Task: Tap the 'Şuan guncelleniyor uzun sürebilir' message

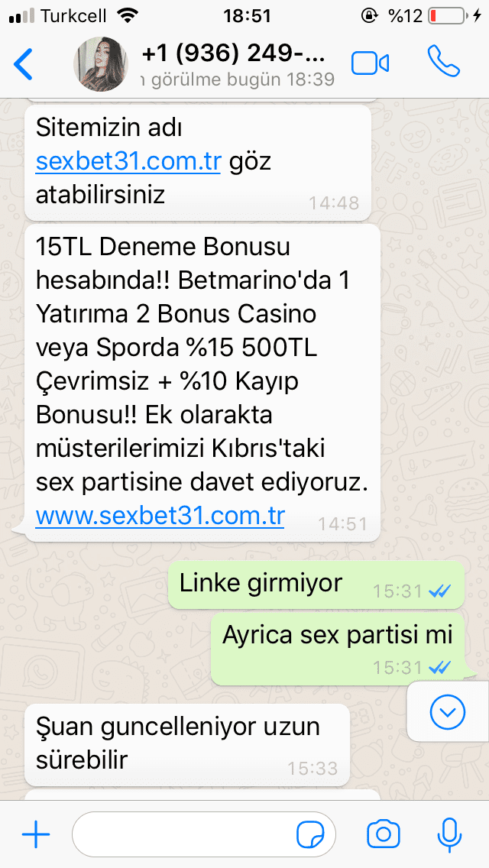Action: pos(187,745)
